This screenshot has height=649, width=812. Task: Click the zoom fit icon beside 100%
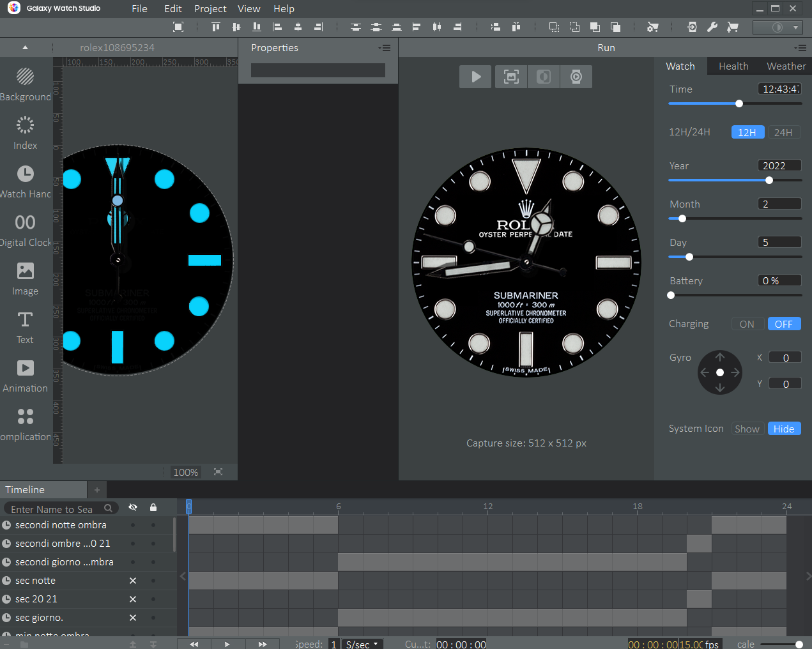(218, 472)
